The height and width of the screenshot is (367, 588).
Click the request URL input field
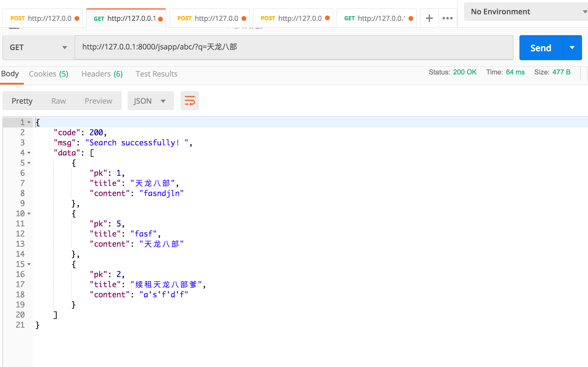point(293,47)
